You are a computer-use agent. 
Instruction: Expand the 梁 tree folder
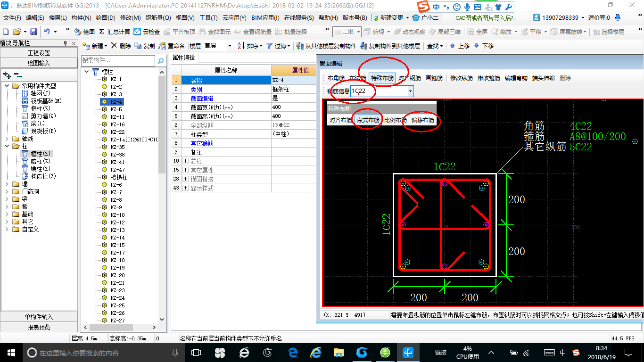click(x=7, y=199)
